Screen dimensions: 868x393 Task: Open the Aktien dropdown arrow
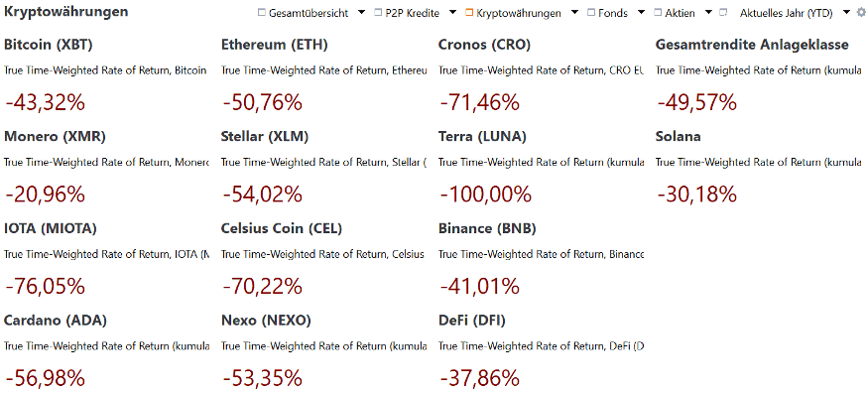(x=708, y=13)
